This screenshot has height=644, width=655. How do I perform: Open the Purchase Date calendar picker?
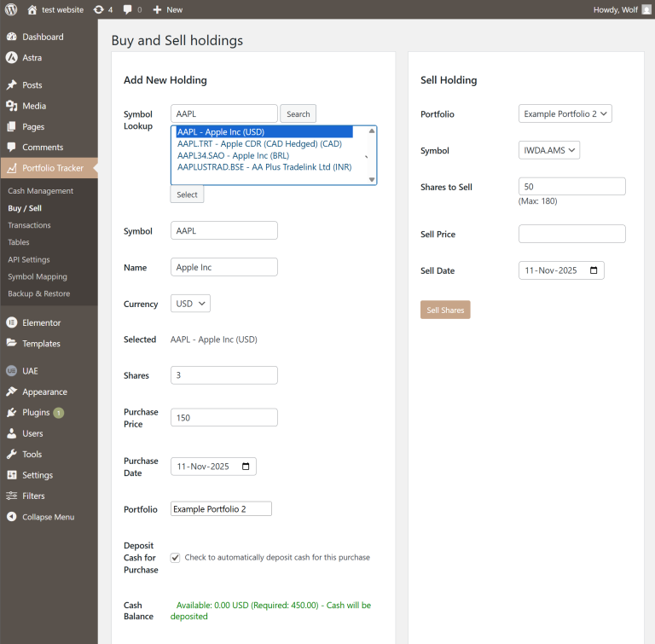[x=246, y=467]
